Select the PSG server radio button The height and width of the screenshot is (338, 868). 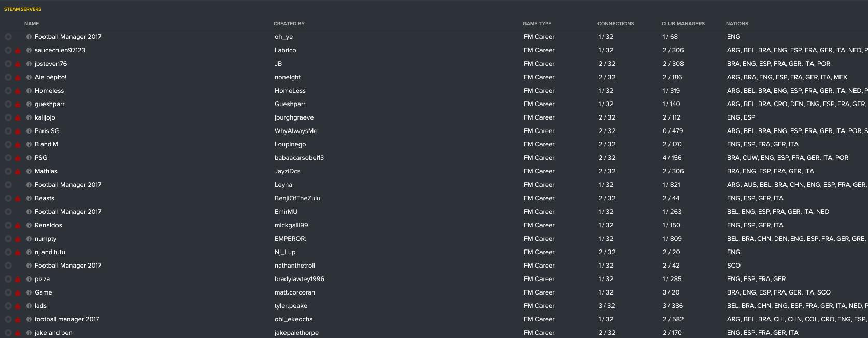click(8, 158)
